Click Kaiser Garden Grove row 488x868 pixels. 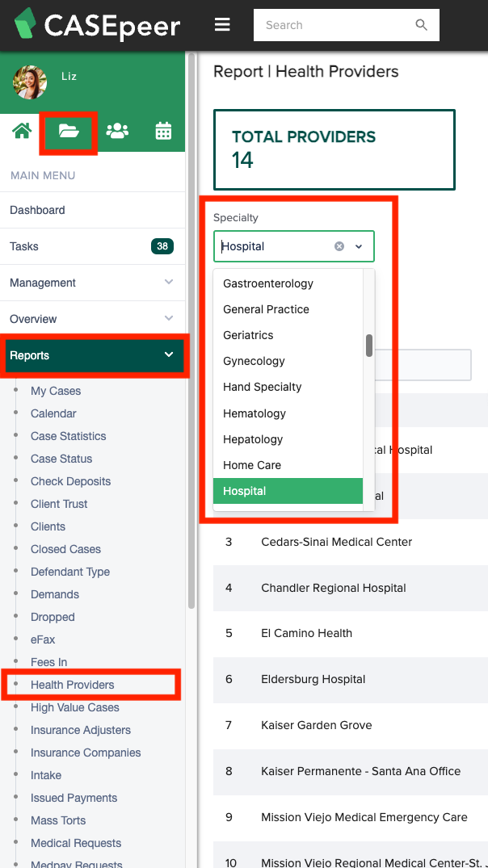[x=351, y=725]
